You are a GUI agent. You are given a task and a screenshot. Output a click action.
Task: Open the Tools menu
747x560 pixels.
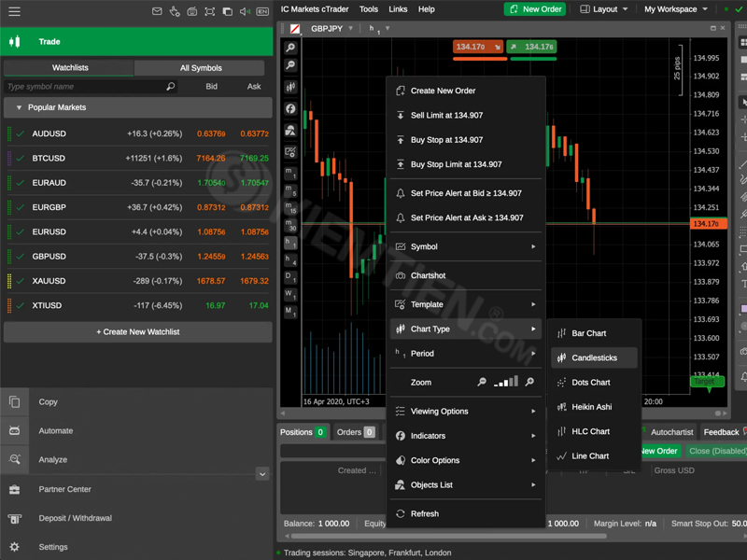point(368,9)
